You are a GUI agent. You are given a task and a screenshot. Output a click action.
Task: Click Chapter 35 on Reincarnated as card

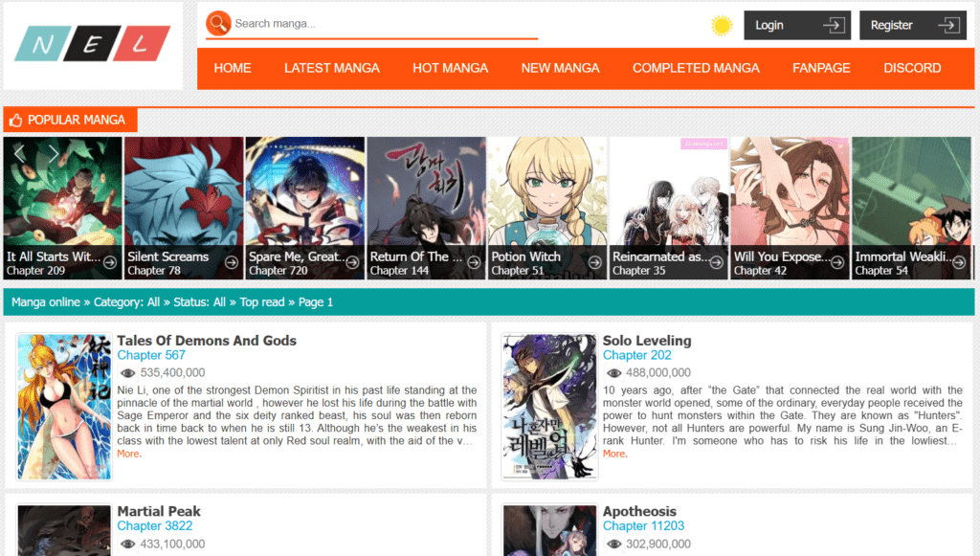click(x=638, y=271)
